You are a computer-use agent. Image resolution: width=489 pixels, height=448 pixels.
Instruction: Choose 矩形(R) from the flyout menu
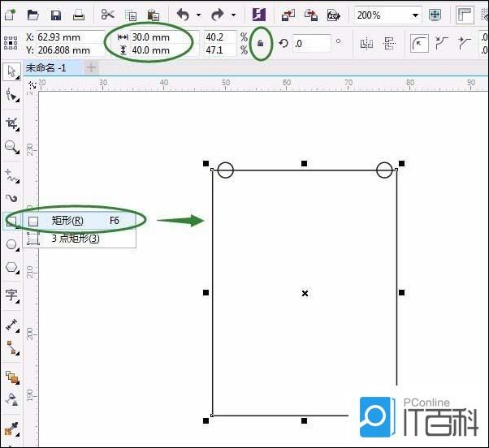(80, 221)
